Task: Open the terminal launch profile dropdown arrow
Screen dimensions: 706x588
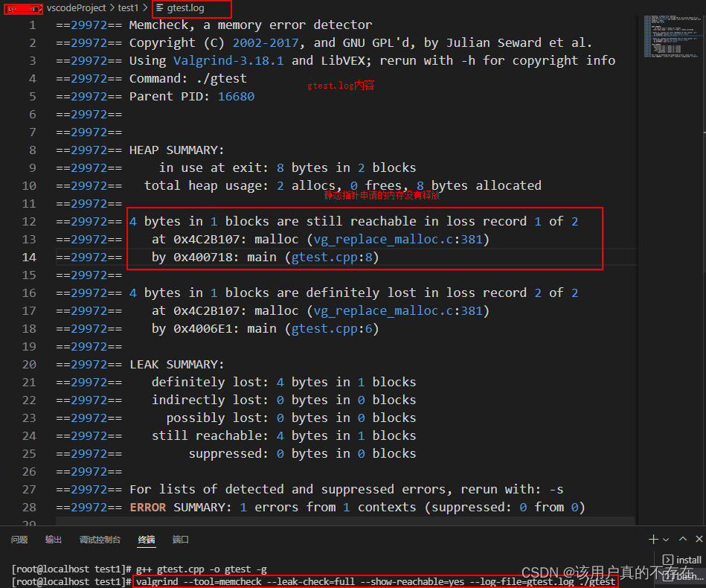Action: [666, 540]
